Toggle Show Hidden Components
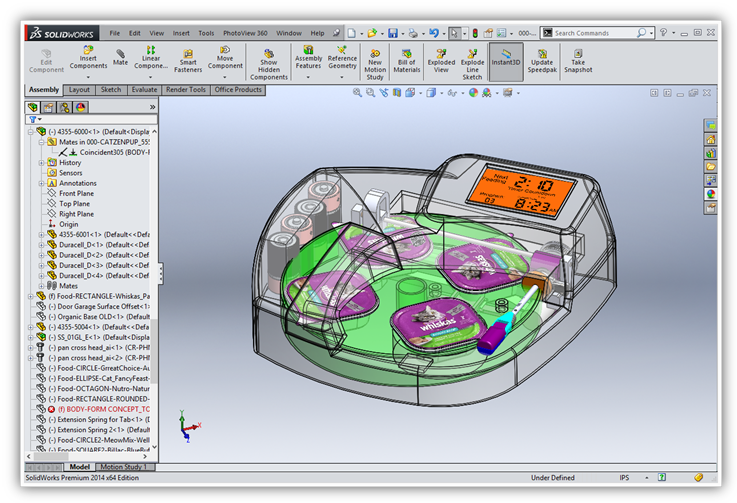 coord(268,62)
